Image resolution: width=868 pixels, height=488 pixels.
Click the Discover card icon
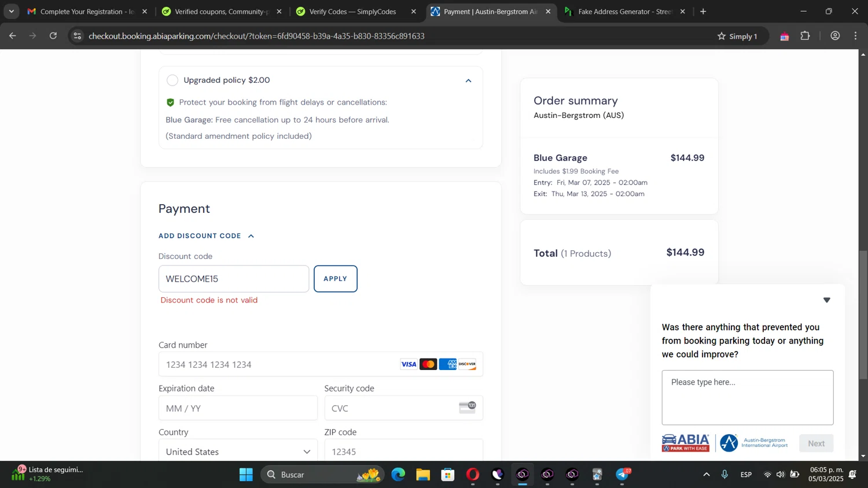[x=467, y=364]
